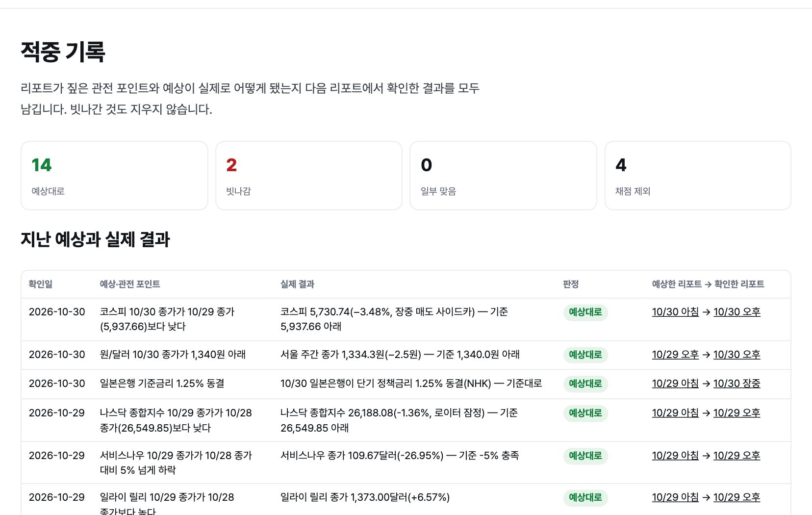Open the 10/29 오후 link in the 나스닥 row
The image size is (812, 515).
tap(736, 413)
